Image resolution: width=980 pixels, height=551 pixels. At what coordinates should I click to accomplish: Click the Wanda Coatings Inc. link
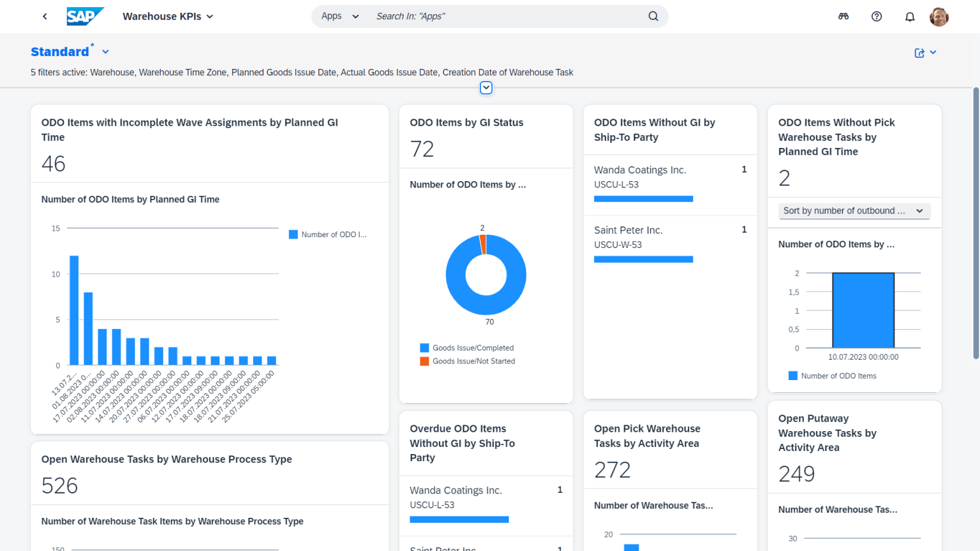(639, 170)
